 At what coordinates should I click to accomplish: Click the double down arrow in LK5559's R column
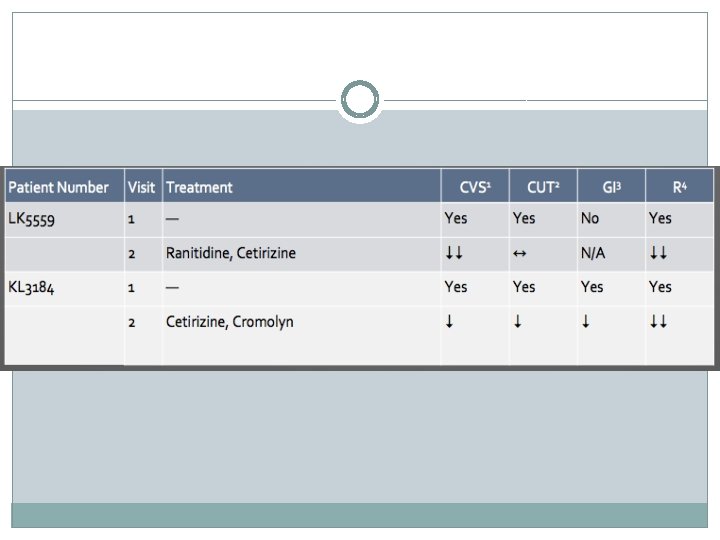pos(657,253)
